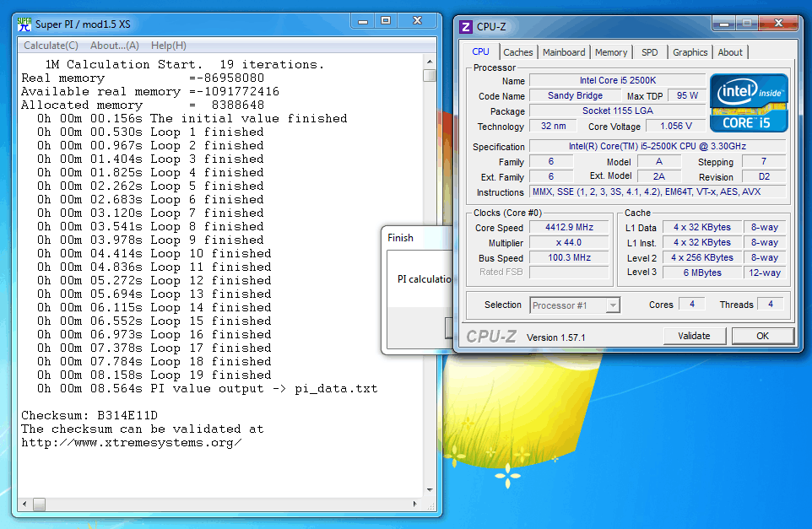This screenshot has width=812, height=529.
Task: Open the SPD tab
Action: coord(649,52)
